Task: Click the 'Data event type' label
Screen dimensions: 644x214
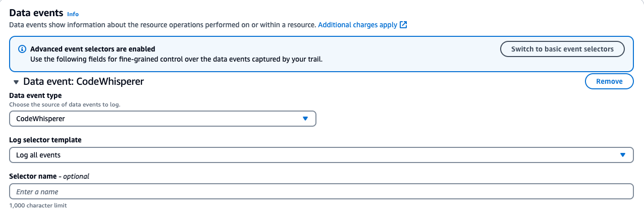Action: coord(35,95)
